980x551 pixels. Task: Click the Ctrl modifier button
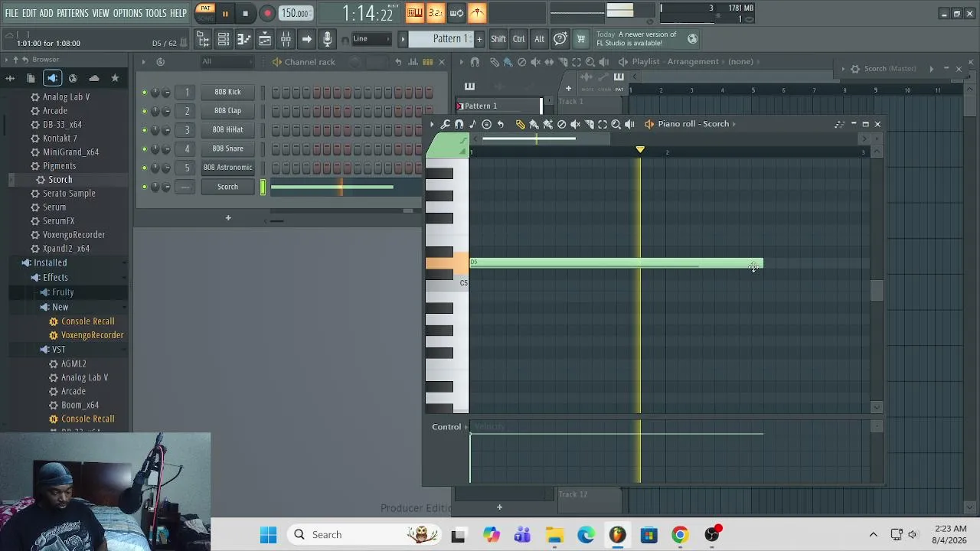[x=519, y=39]
